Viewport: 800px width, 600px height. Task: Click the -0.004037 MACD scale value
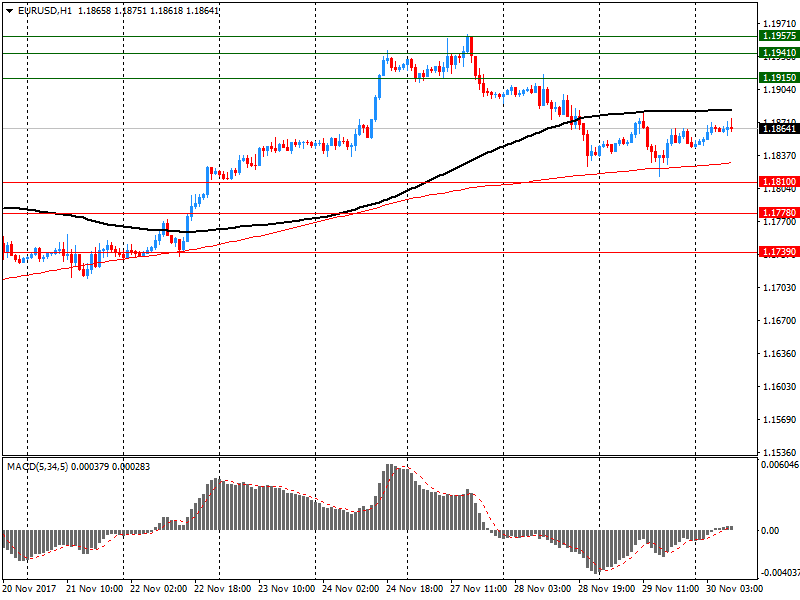click(779, 573)
